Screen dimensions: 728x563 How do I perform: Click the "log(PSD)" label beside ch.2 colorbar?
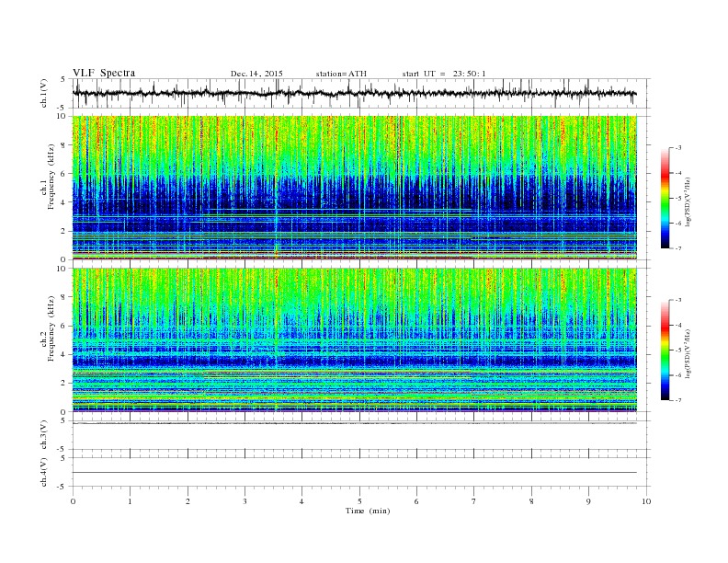point(688,354)
